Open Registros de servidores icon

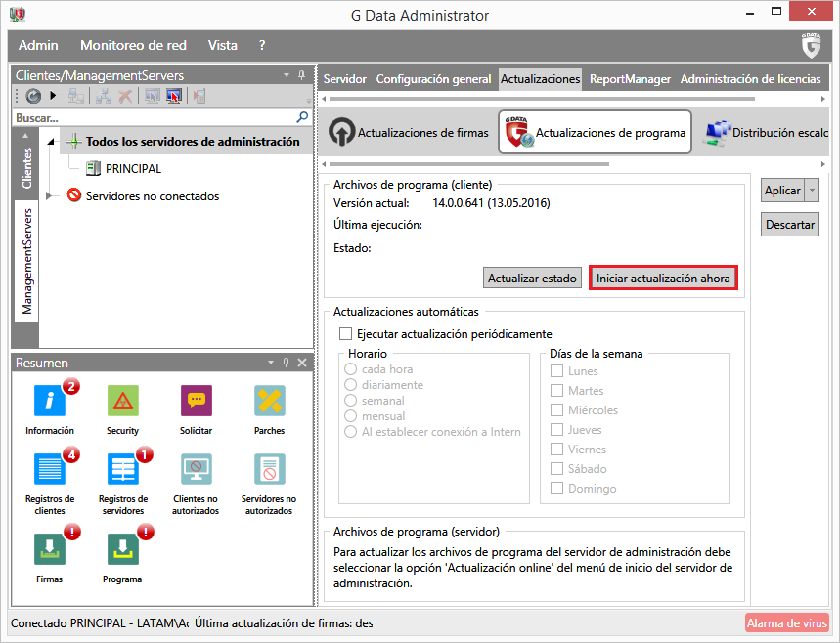pyautogui.click(x=122, y=469)
